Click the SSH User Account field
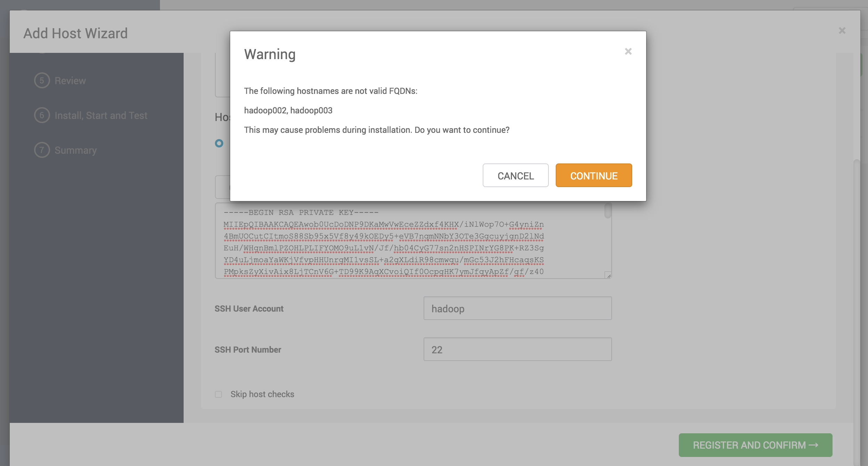The image size is (868, 466). point(517,308)
